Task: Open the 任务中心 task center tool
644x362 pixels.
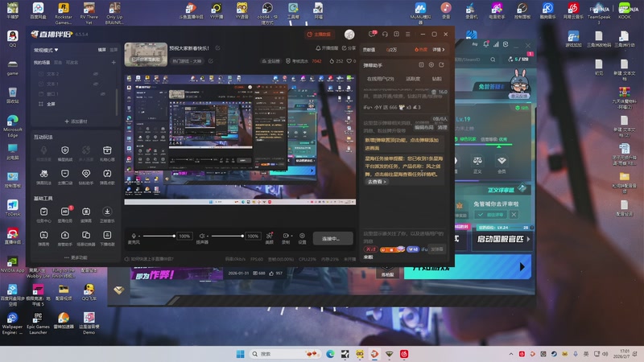Action: coord(43,215)
